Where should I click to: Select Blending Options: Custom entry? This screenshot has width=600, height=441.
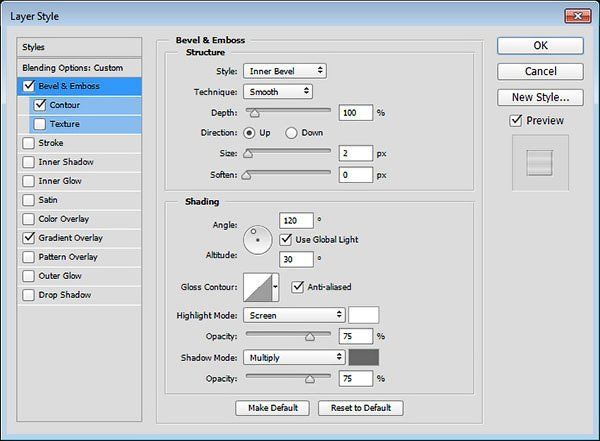(79, 68)
